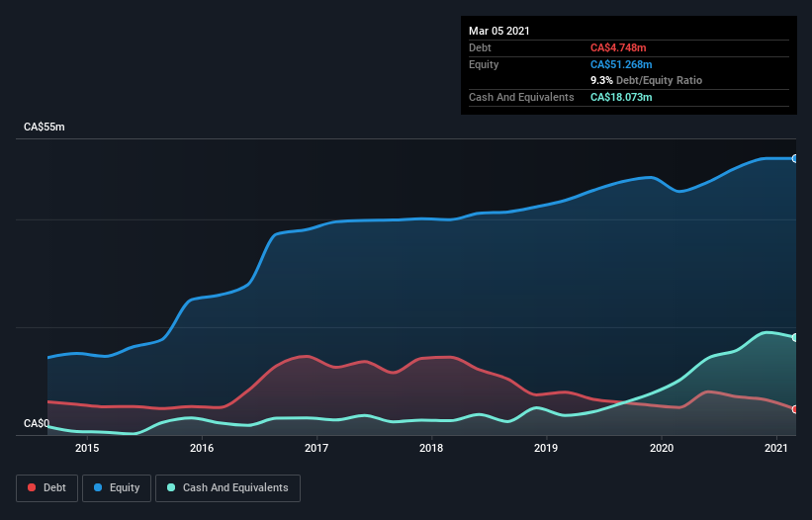Click the blue Equity legend dot
The height and width of the screenshot is (520, 812).
(x=98, y=487)
